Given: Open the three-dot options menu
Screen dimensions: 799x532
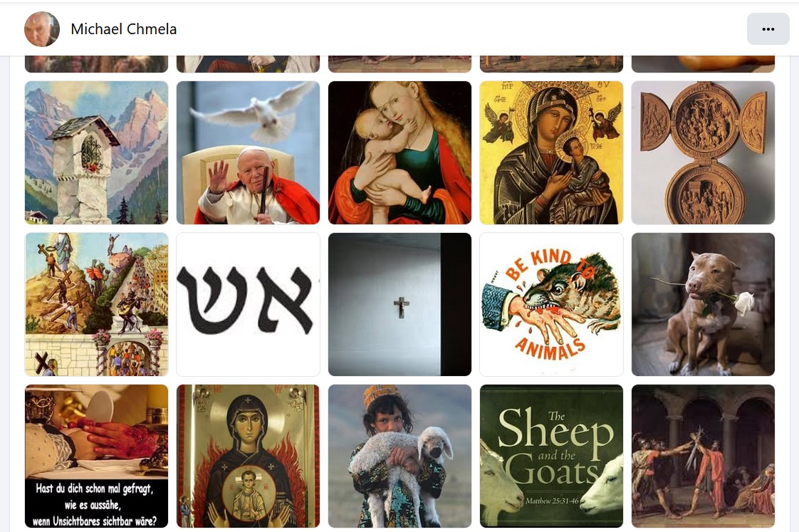Looking at the screenshot, I should [768, 29].
